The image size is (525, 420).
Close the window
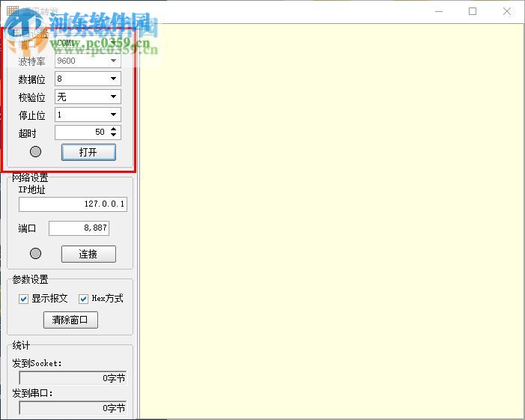point(507,11)
